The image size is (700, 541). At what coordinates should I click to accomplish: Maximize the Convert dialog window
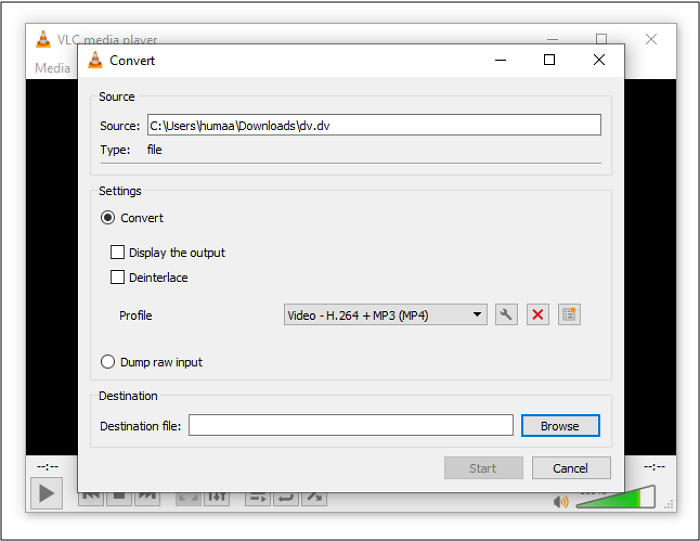pyautogui.click(x=549, y=60)
